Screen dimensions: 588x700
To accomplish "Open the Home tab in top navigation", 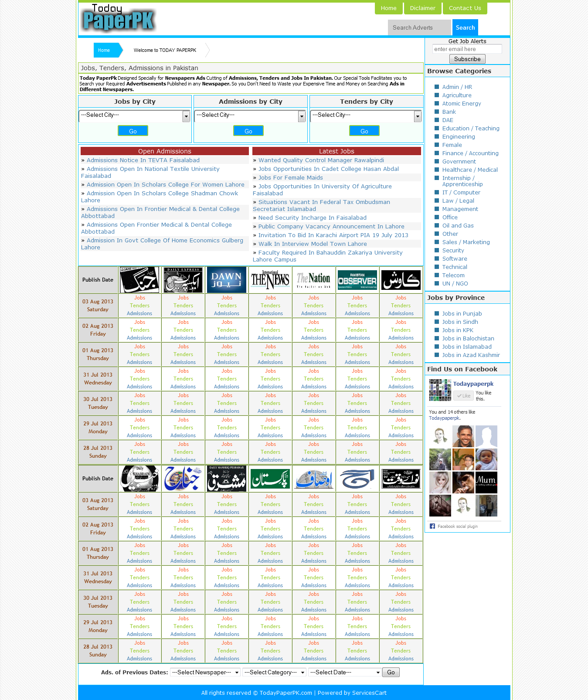I will point(388,8).
